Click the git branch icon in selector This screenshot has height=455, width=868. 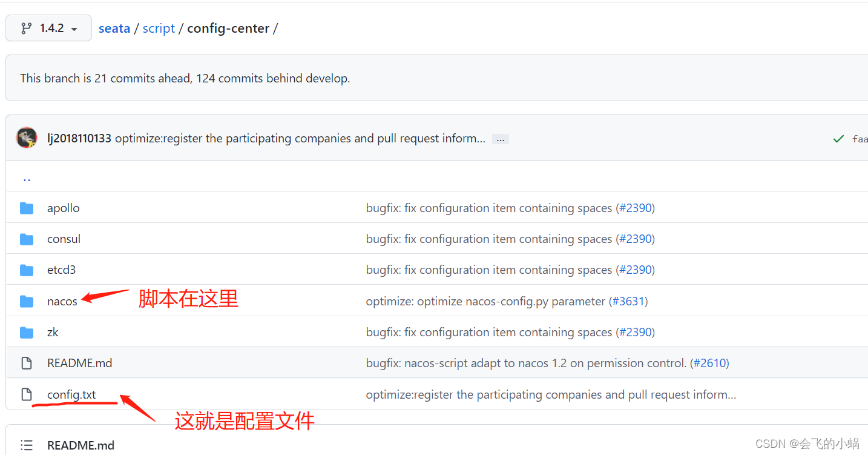tap(27, 28)
